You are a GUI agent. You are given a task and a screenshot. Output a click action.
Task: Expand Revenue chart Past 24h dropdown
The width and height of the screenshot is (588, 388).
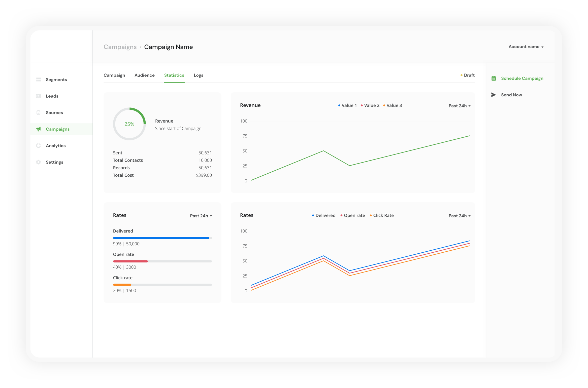460,106
